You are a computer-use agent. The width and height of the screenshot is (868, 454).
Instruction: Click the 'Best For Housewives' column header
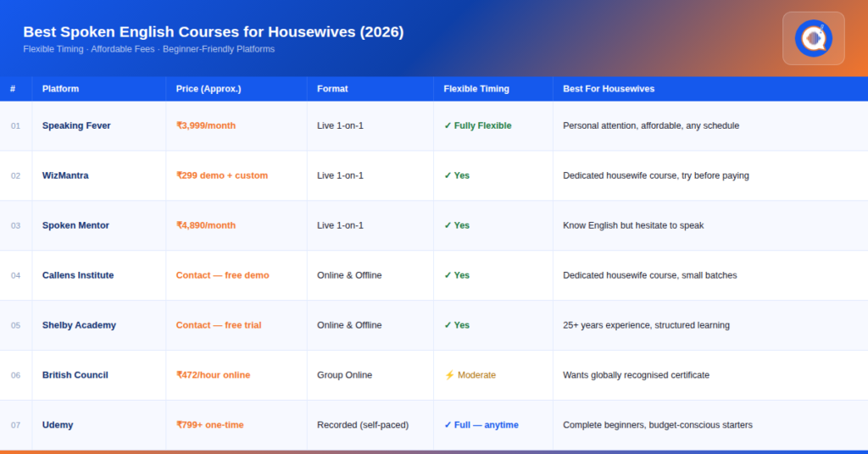pyautogui.click(x=609, y=88)
